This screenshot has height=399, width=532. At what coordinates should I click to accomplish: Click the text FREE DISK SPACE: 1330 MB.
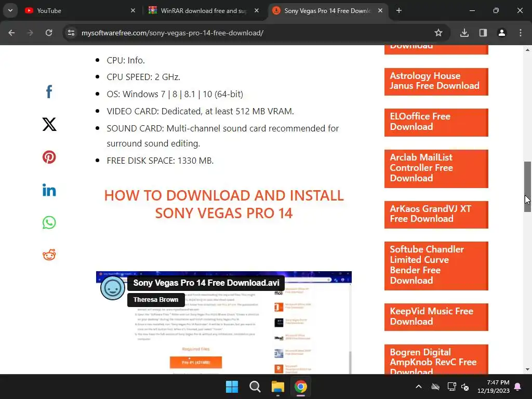[160, 161]
